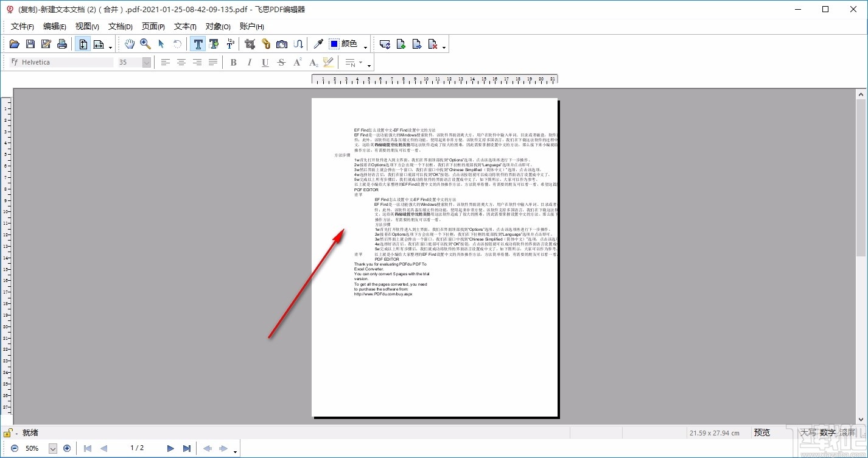Save the document via the floppy icon
Screen dimensions: 868x458
coord(30,44)
